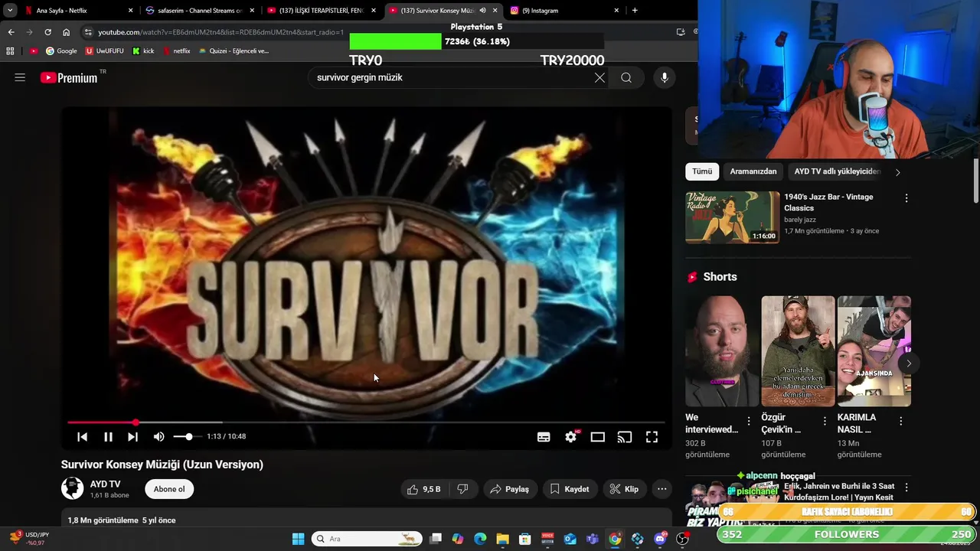980x551 pixels.
Task: Go back in the browser
Action: click(11, 32)
